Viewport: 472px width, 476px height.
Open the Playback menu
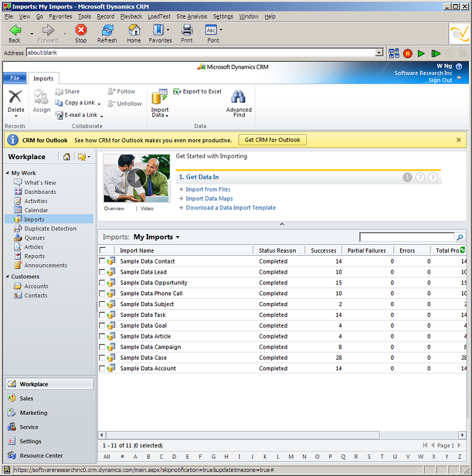131,16
